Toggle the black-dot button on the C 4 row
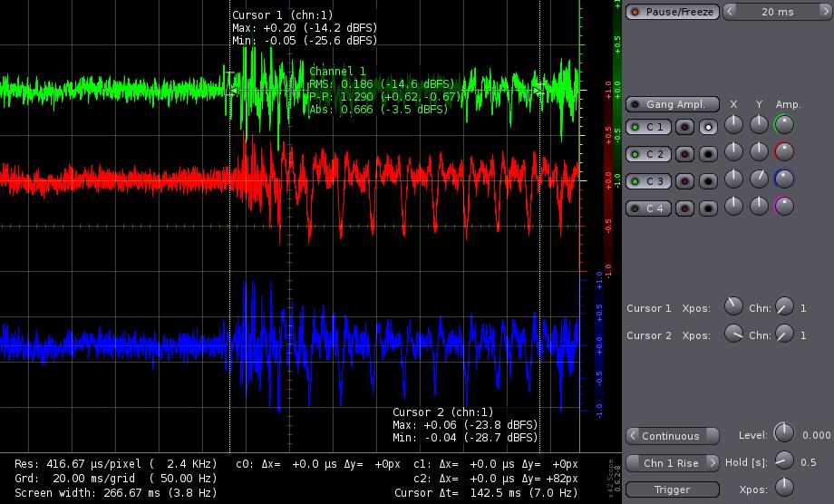The width and height of the screenshot is (834, 504). [x=708, y=208]
